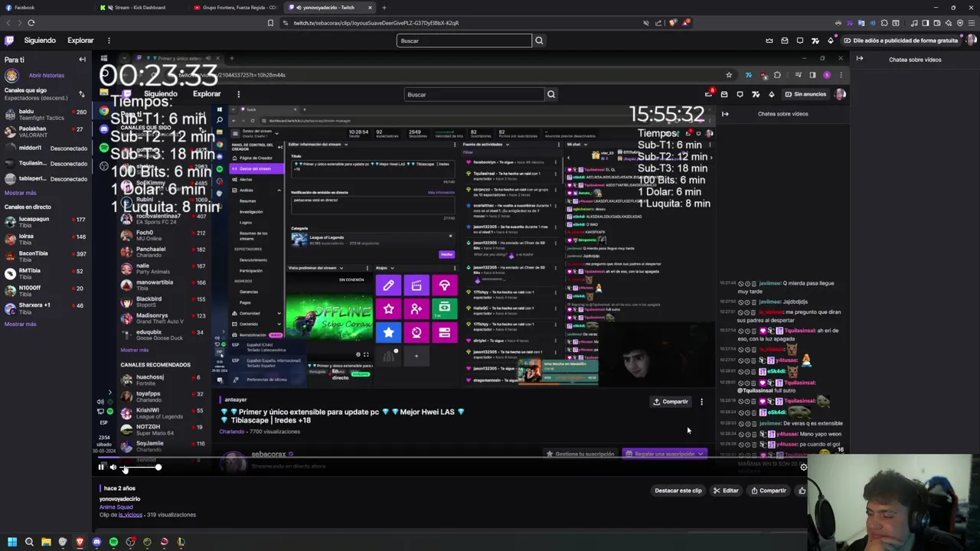Click Destacar este clip button
The height and width of the screenshot is (551, 980).
pyautogui.click(x=678, y=491)
